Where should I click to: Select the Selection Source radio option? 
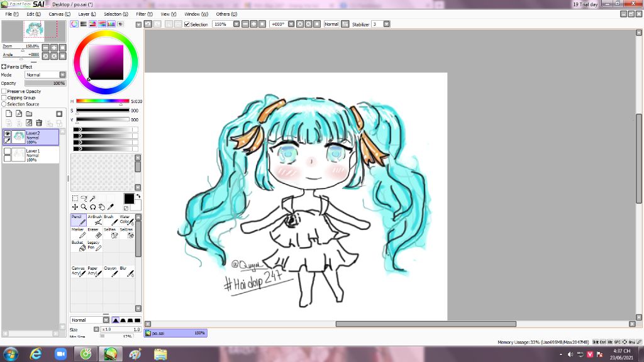4,104
